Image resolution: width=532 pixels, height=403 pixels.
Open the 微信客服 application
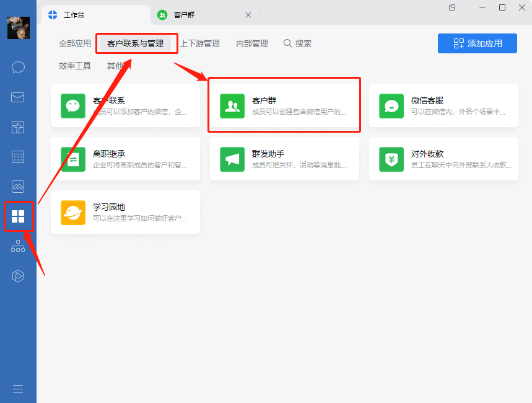click(443, 105)
